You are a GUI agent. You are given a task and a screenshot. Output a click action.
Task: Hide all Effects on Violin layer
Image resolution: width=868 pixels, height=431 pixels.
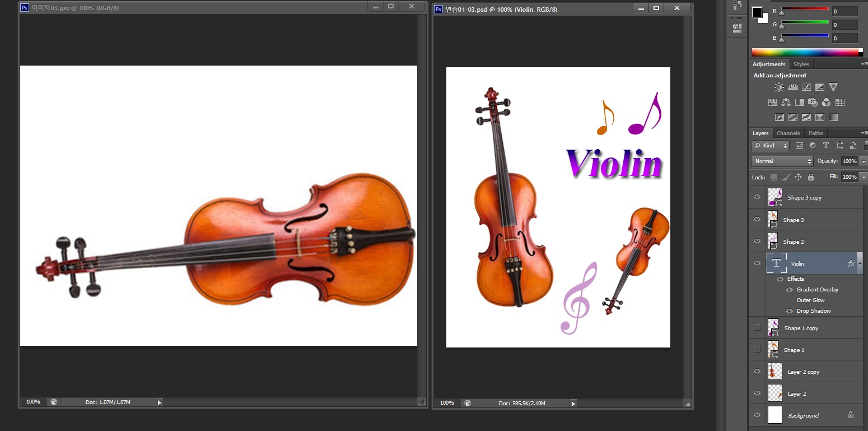[x=780, y=279]
